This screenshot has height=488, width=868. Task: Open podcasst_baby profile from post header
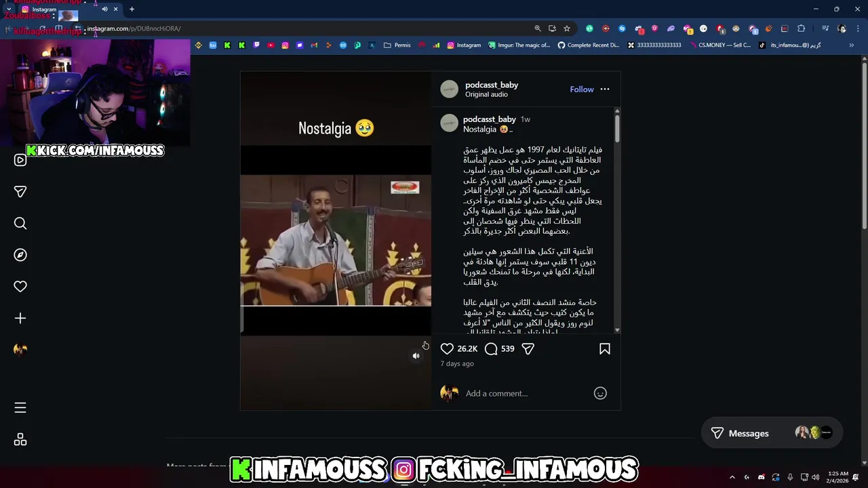(x=492, y=85)
